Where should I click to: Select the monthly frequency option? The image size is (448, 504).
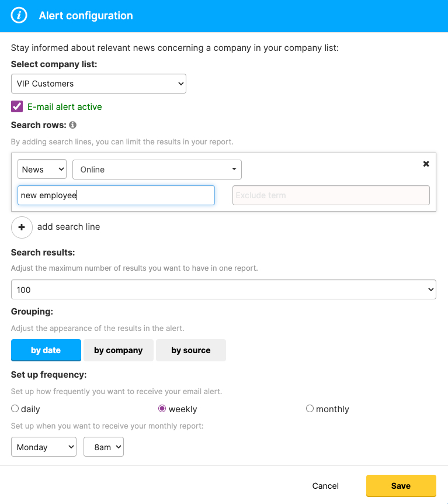[310, 409]
